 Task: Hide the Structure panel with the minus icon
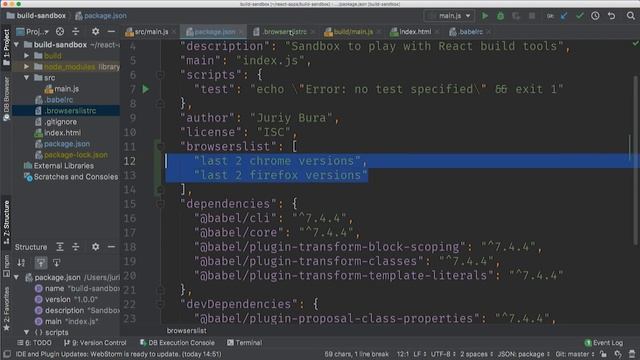pos(111,247)
